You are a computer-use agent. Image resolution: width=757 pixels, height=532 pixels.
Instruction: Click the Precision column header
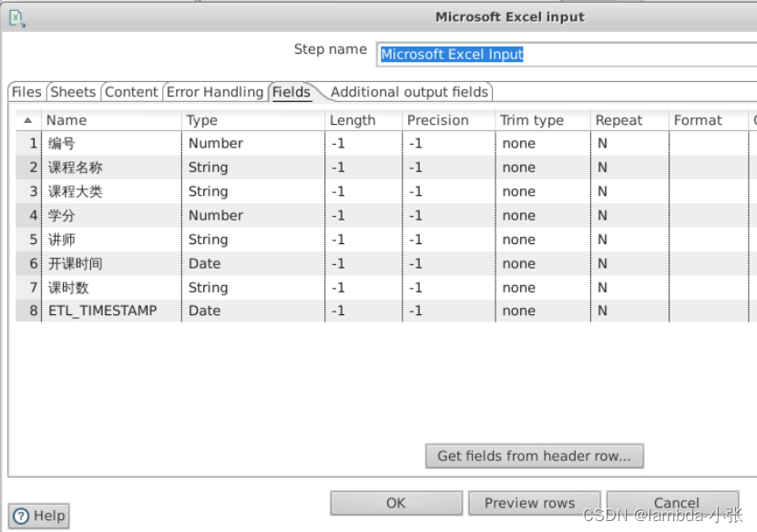point(448,120)
